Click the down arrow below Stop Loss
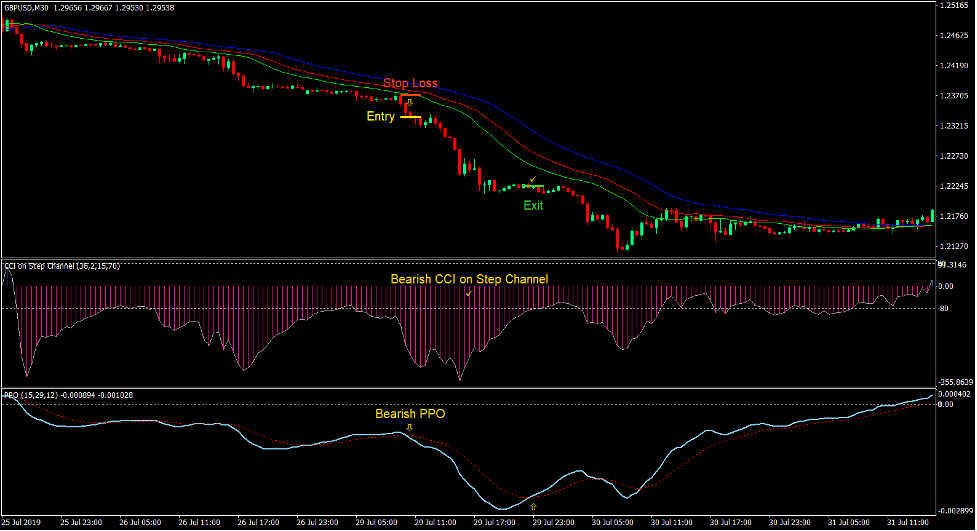Viewport: 977px width, 531px height. click(x=409, y=102)
